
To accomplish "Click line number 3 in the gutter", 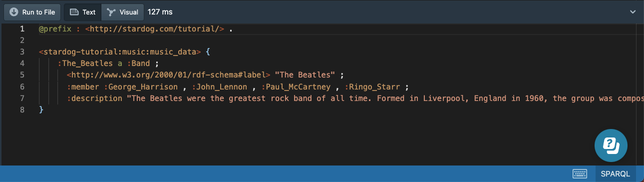I will click(x=22, y=51).
